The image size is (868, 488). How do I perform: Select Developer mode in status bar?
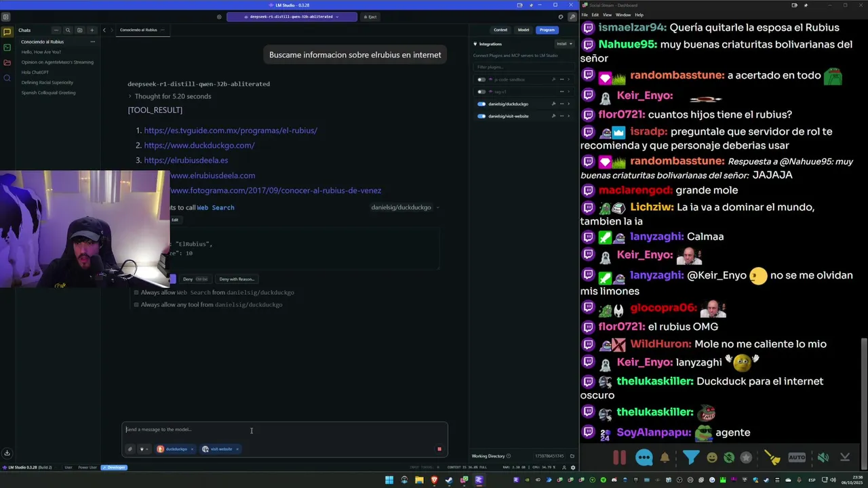click(114, 468)
